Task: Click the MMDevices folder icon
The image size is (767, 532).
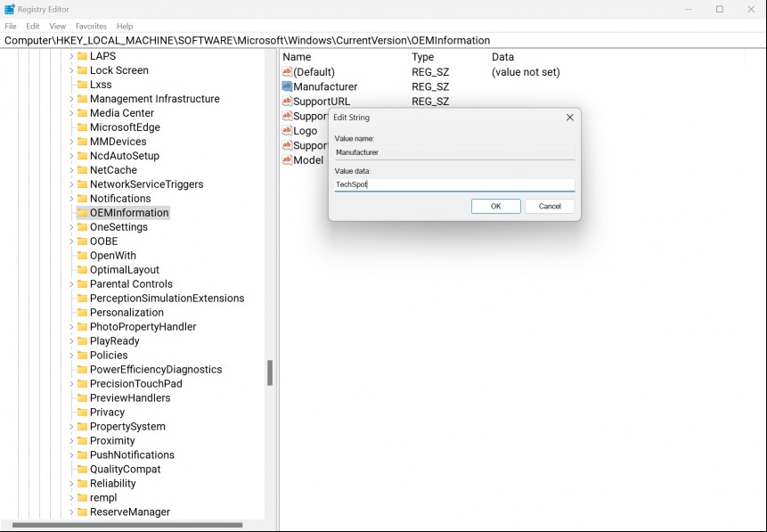Action: tap(82, 141)
